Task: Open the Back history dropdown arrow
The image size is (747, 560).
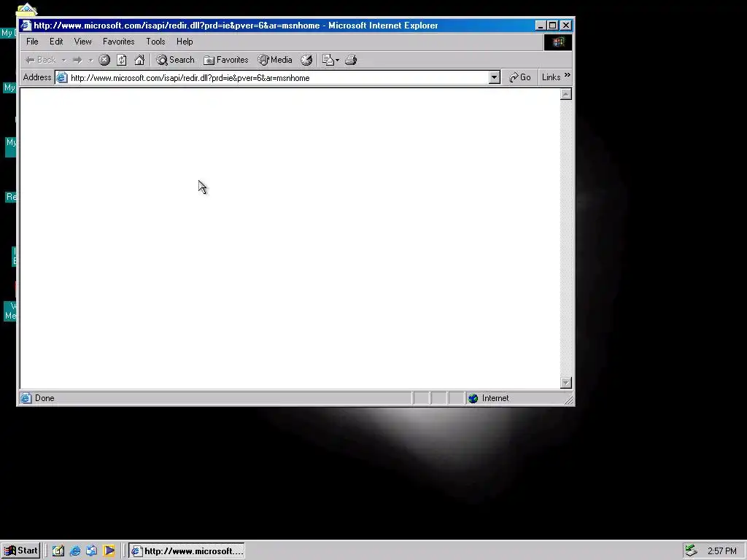Action: 64,61
